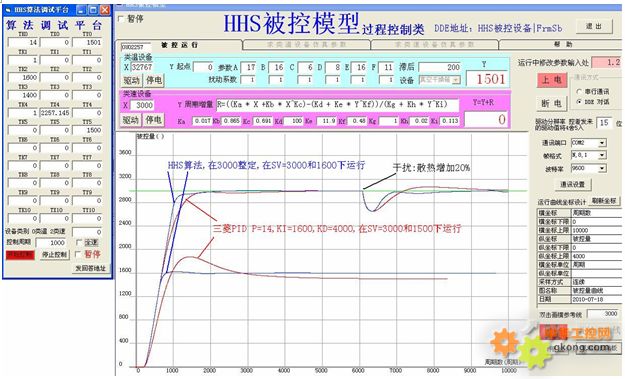Toggle the red 暂停 checkbox in debug panel
Viewport: 625px width, 379px height.
(79, 254)
